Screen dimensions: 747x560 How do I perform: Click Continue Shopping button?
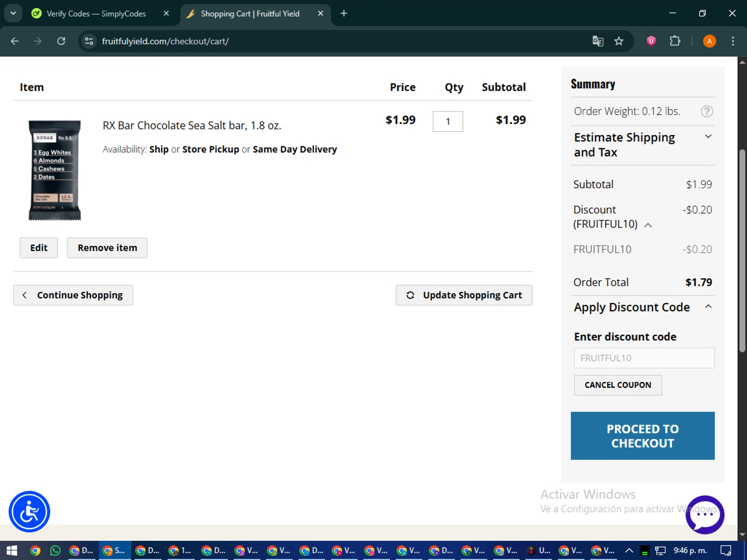tap(73, 295)
